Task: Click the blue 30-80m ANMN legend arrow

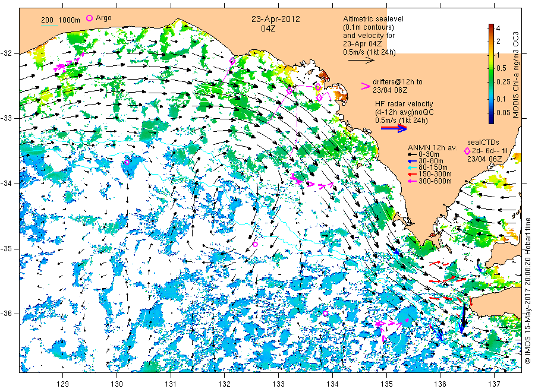Action: pyautogui.click(x=412, y=161)
